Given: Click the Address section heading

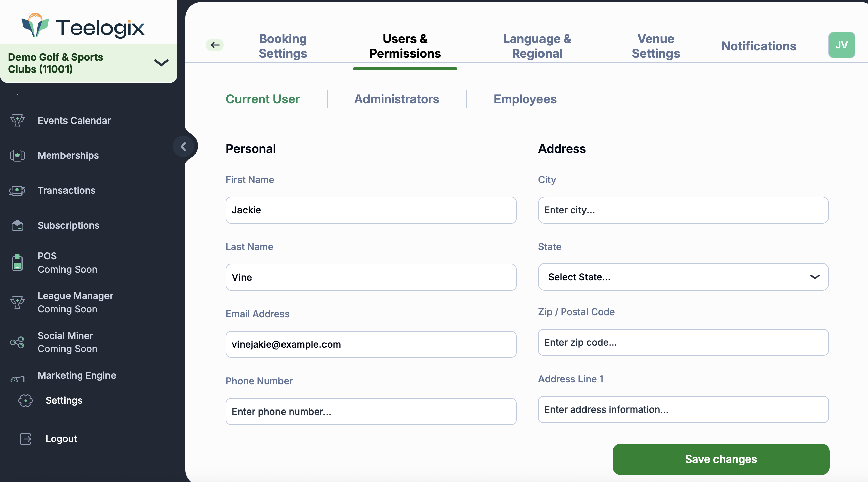Looking at the screenshot, I should coord(562,148).
